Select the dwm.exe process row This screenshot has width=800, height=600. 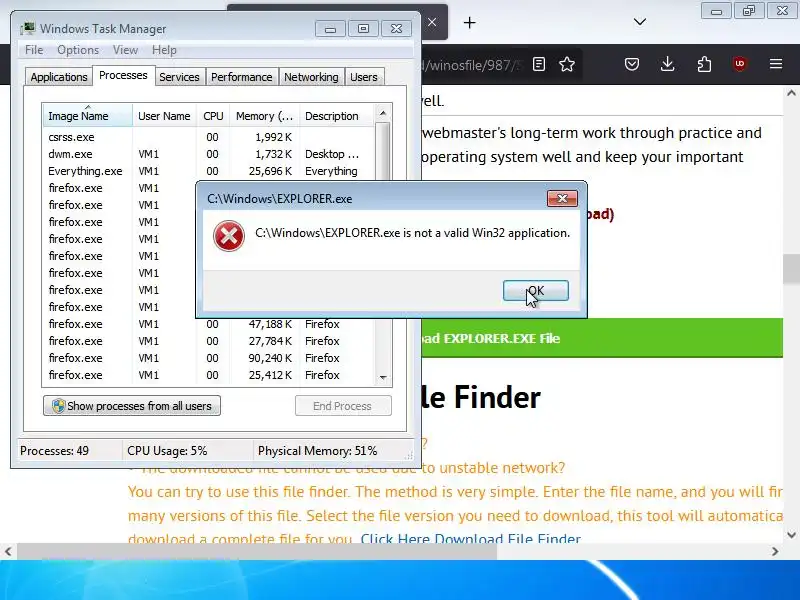tap(208, 154)
